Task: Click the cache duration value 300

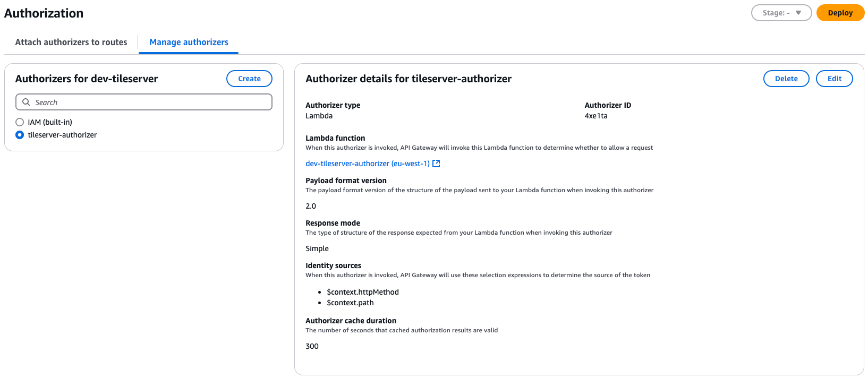Action: [x=312, y=346]
